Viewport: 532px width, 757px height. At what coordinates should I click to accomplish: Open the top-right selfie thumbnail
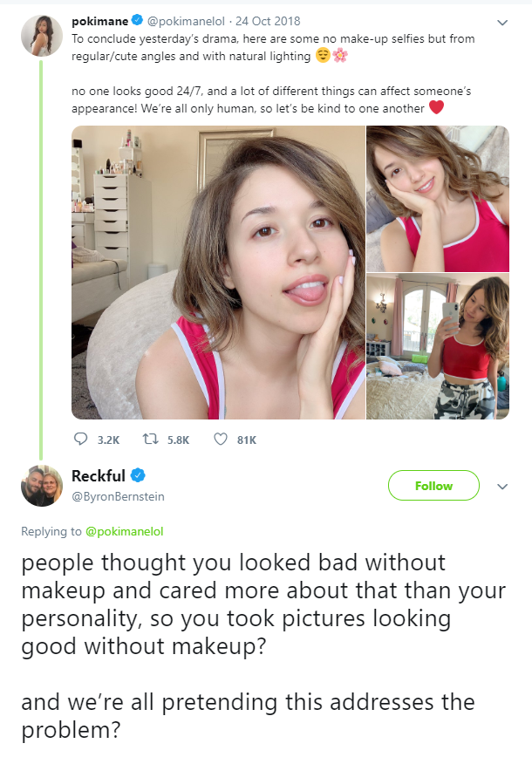pos(437,199)
